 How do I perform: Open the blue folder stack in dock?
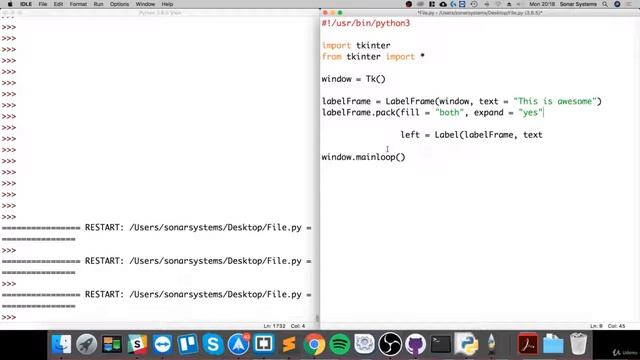click(x=553, y=344)
